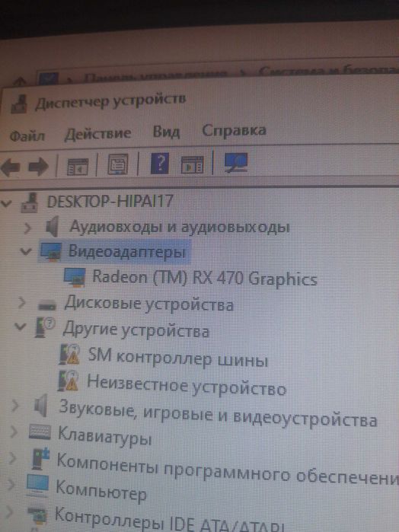The width and height of the screenshot is (399, 532).
Task: Click the Back arrow toolbar icon
Action: click(10, 167)
